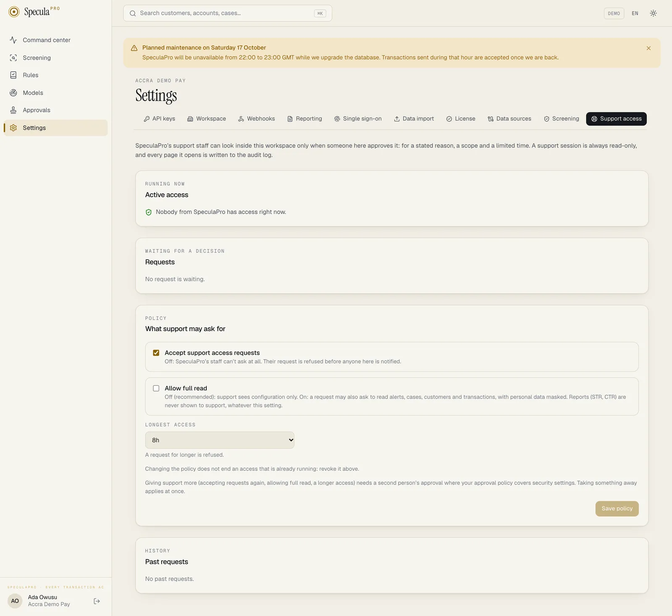672x616 pixels.
Task: Click the green shield icon under Active access
Action: pyautogui.click(x=148, y=212)
